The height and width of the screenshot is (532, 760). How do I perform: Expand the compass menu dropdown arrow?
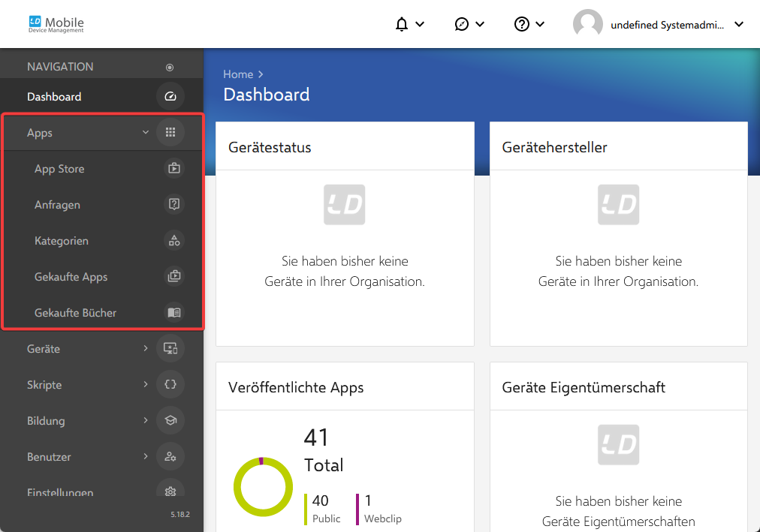point(480,24)
